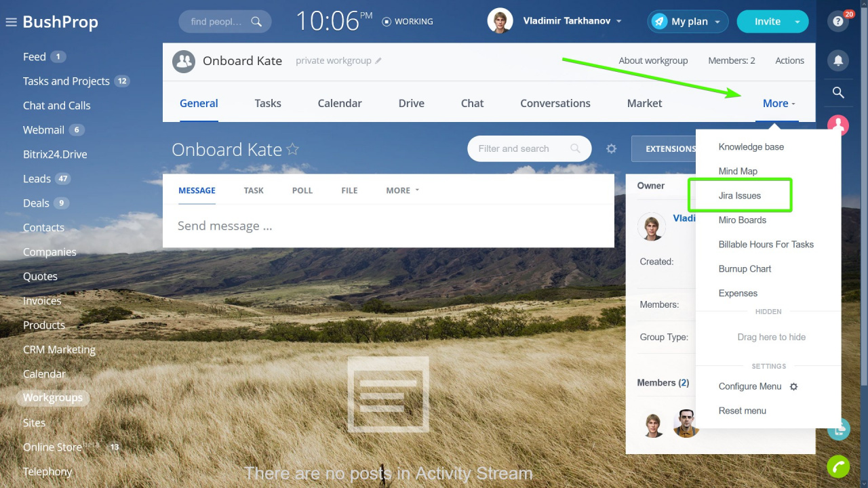Click the rocket icon in My plan
Viewport: 868px width, 488px height.
(x=658, y=22)
